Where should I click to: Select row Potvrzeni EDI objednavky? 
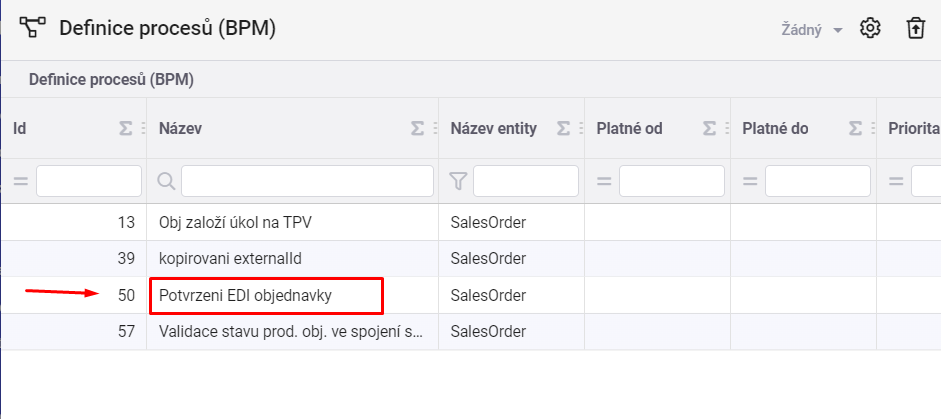[x=470, y=295]
